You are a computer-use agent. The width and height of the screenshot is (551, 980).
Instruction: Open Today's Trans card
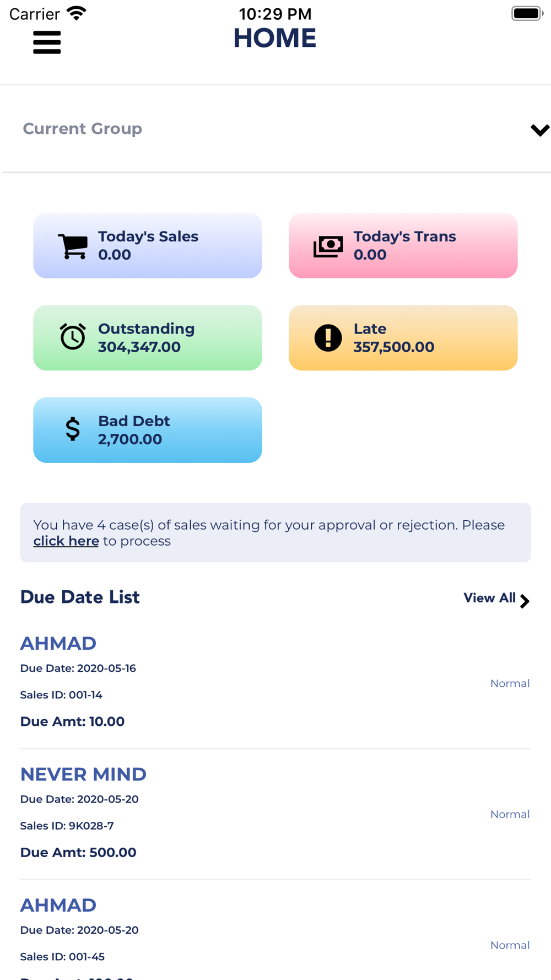pos(403,246)
